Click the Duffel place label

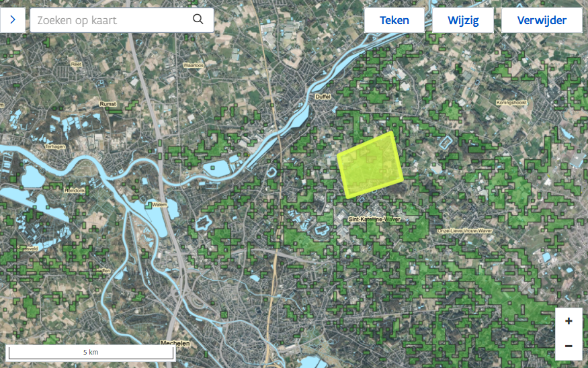(323, 97)
